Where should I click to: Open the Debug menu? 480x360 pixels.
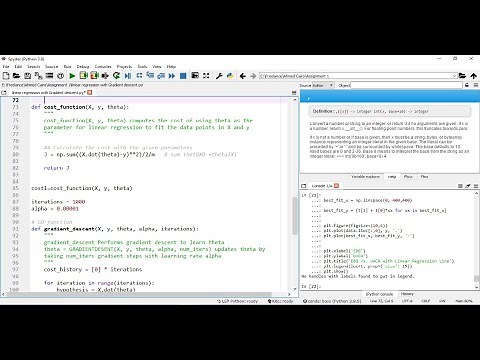[x=83, y=67]
